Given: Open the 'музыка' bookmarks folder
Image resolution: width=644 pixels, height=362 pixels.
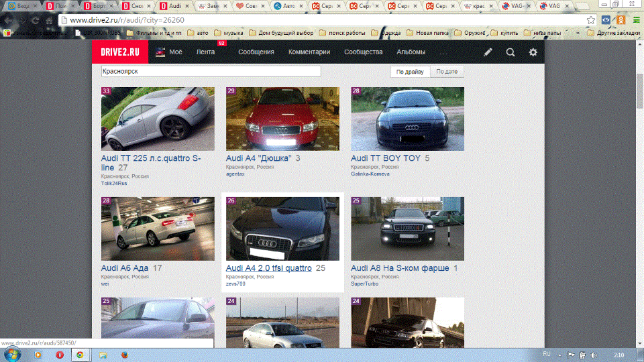Looking at the screenshot, I should [x=228, y=33].
